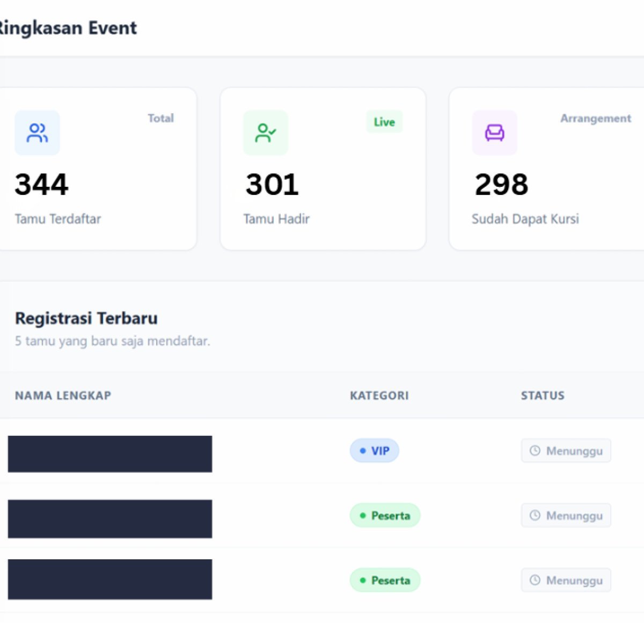
Task: Click the STATUS column header
Action: tap(543, 396)
